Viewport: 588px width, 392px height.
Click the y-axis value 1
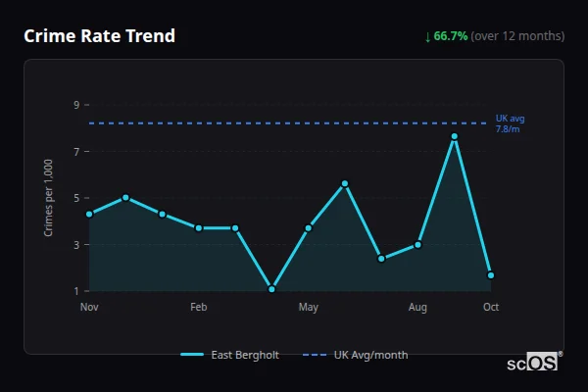point(76,291)
